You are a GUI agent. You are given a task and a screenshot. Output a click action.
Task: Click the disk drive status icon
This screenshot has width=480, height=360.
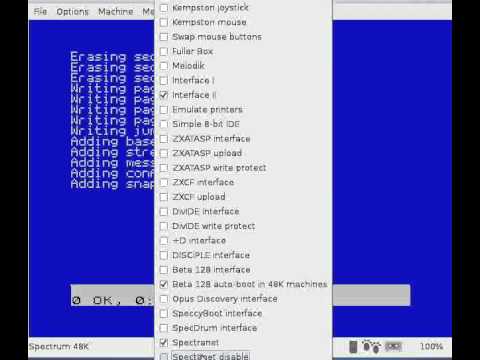pyautogui.click(x=353, y=347)
